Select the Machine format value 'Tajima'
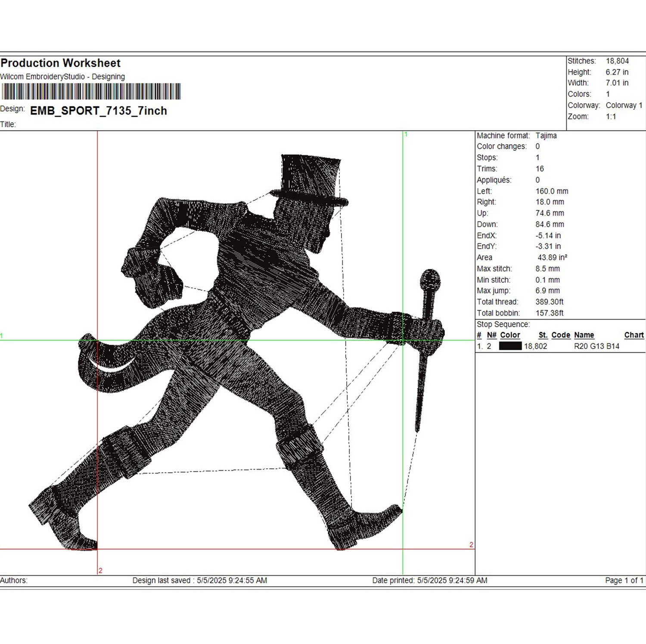Image resolution: width=646 pixels, height=644 pixels. (546, 136)
